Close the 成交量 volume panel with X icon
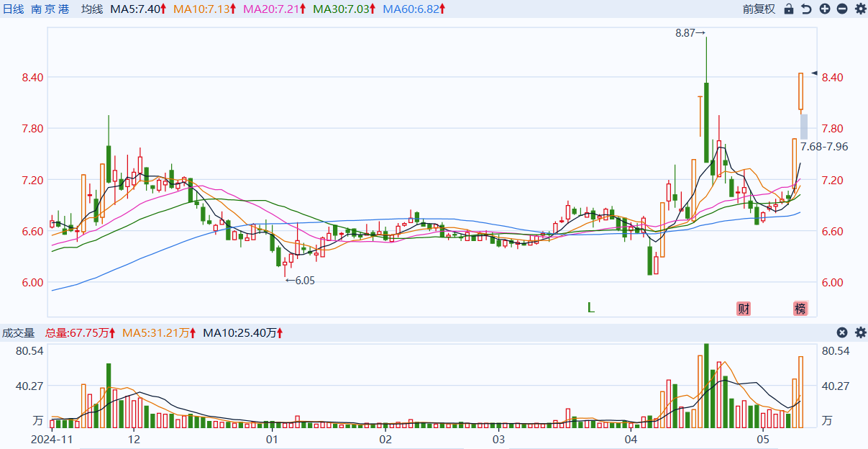The image size is (868, 449). tap(842, 332)
